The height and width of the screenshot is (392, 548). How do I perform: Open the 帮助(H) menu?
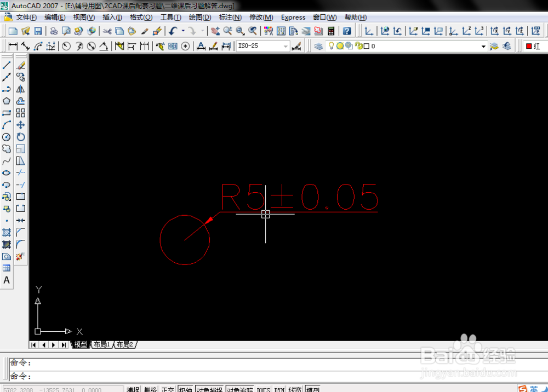coord(356,18)
